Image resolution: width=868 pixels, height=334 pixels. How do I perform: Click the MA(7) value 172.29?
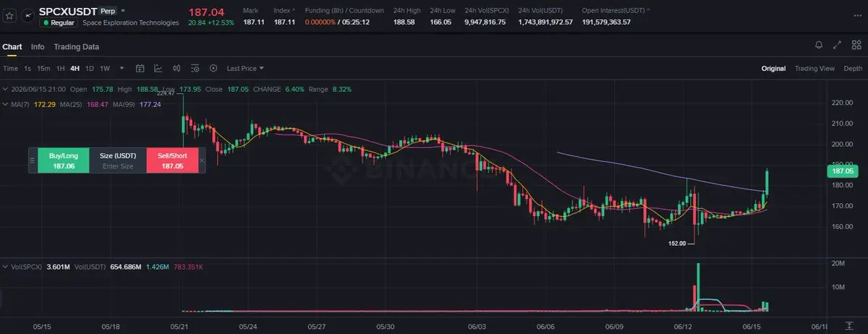[45, 105]
